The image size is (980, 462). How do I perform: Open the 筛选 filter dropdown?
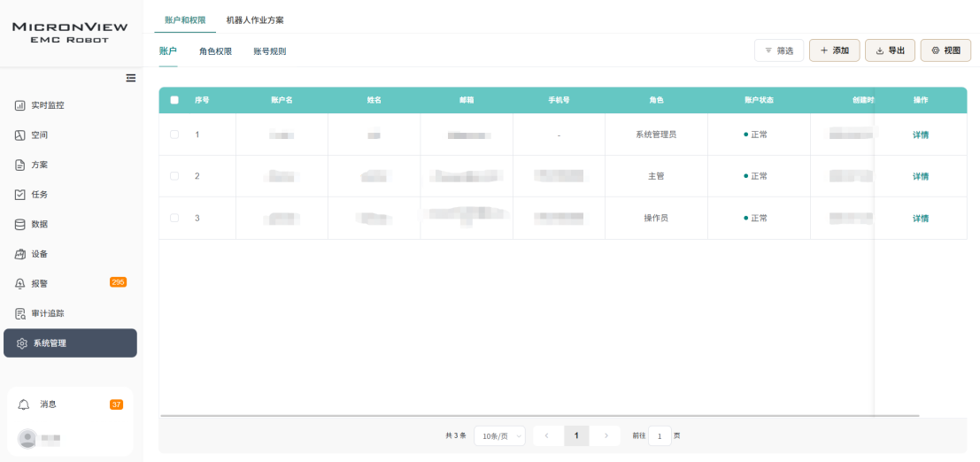click(x=779, y=50)
